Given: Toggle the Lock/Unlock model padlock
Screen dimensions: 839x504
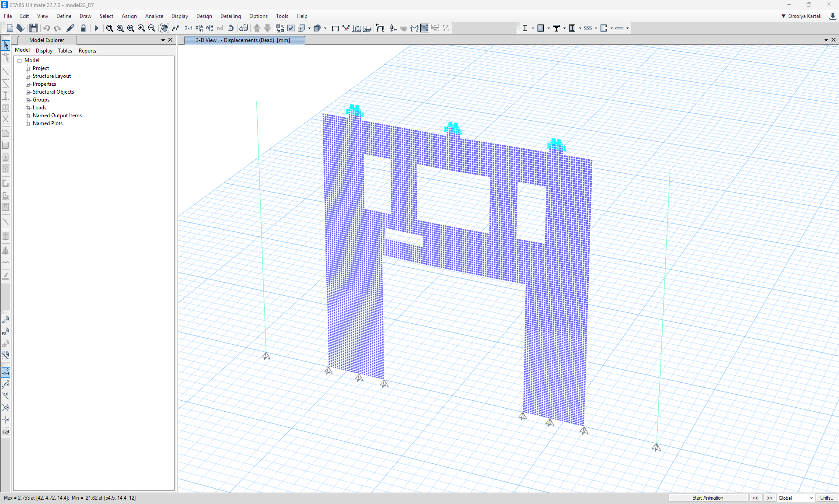Looking at the screenshot, I should 83,28.
